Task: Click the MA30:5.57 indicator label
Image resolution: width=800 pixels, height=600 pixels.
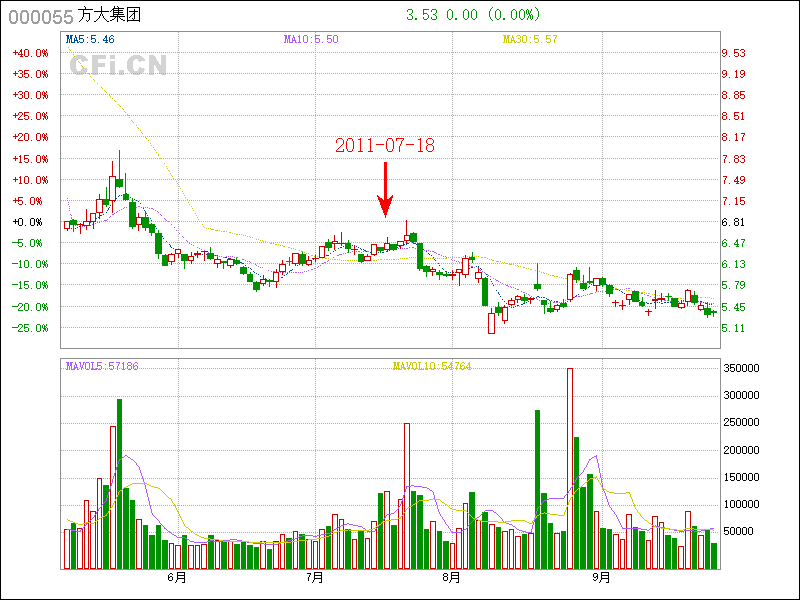Action: pyautogui.click(x=530, y=39)
